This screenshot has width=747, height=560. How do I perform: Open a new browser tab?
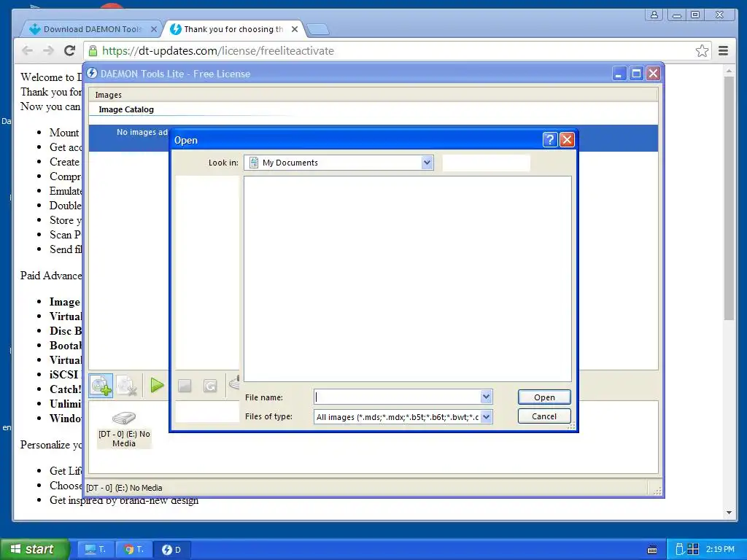coord(318,29)
